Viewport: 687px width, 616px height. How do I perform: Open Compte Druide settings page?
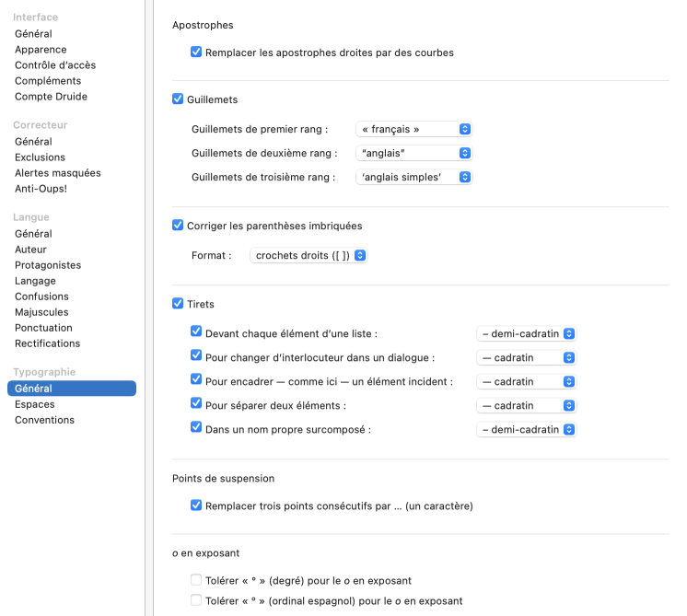point(51,97)
